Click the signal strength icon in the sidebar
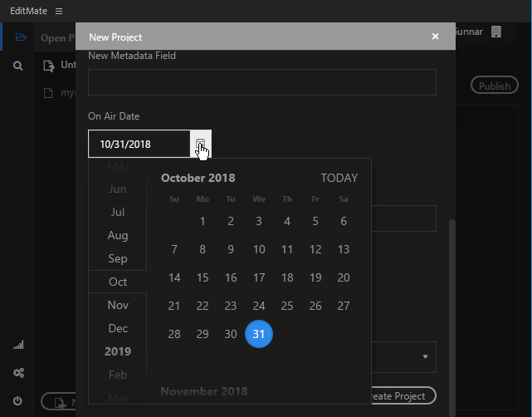532x417 pixels. [18, 345]
